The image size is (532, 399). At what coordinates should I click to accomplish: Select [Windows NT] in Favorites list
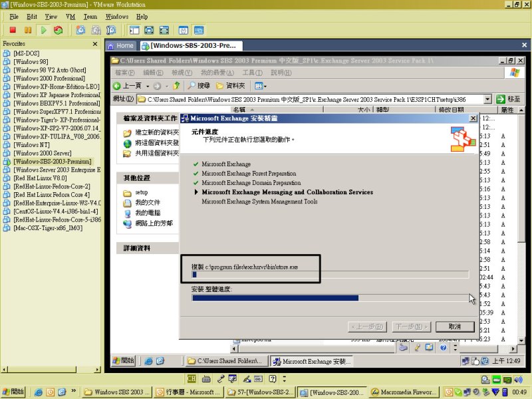pos(31,145)
